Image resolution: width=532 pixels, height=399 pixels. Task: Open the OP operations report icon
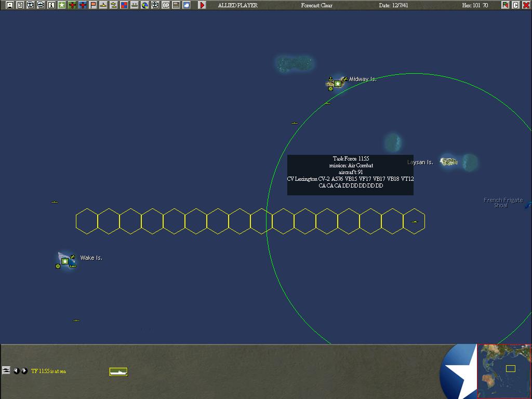tap(166, 5)
